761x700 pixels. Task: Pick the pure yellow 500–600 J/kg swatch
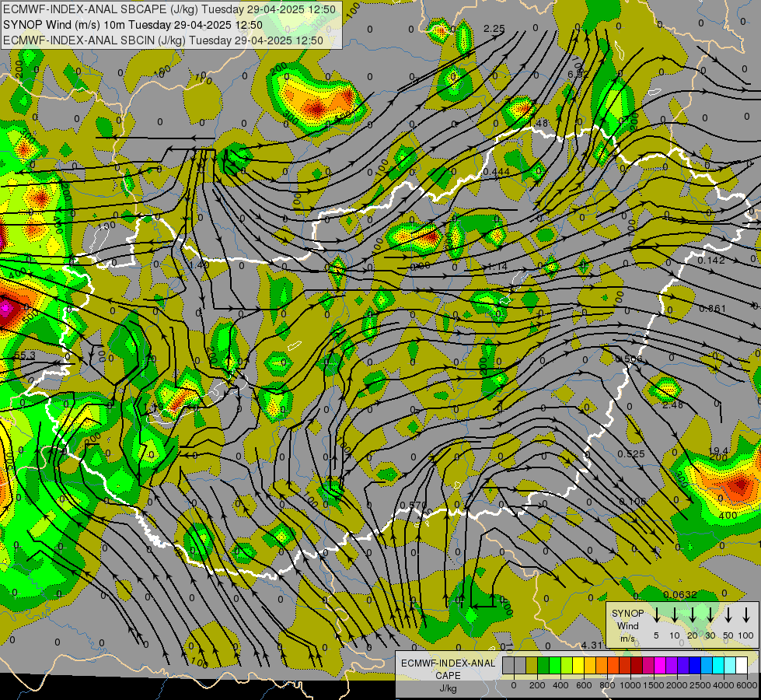(x=578, y=665)
